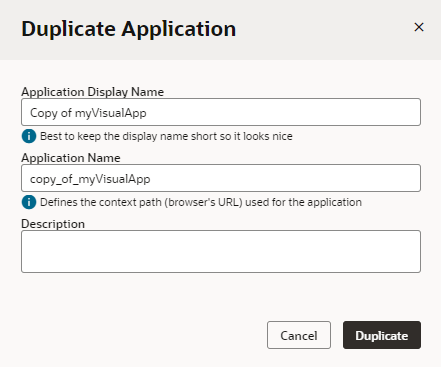Click hint 'Defines the context path' text
Image resolution: width=441 pixels, height=367 pixels.
pyautogui.click(x=201, y=202)
